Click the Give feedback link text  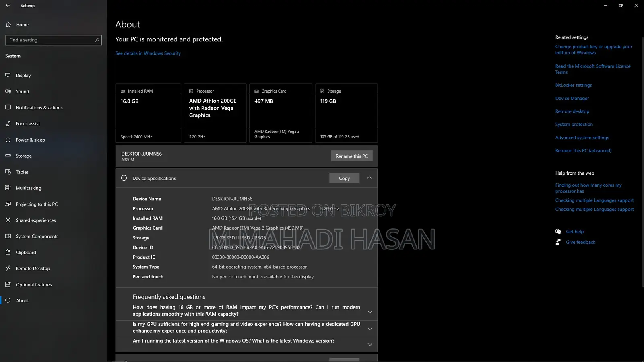(x=580, y=242)
